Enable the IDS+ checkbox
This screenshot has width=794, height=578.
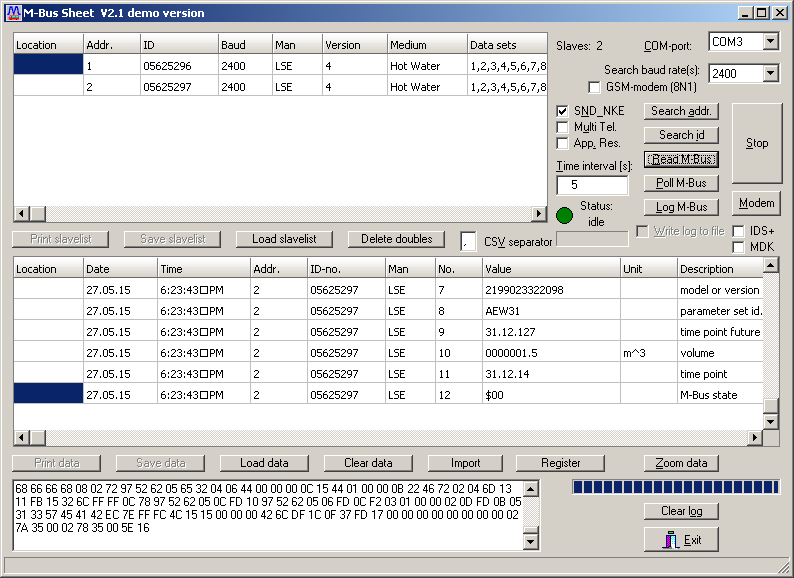pyautogui.click(x=739, y=231)
